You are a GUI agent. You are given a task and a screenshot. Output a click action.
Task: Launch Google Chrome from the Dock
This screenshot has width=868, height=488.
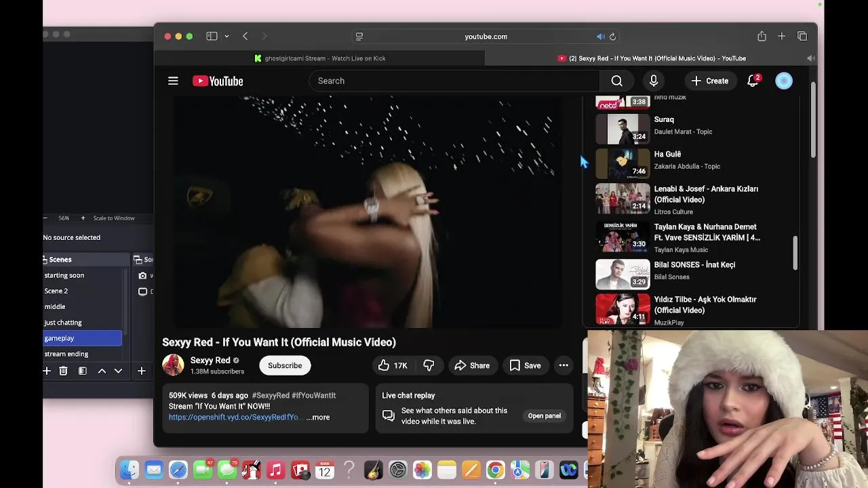tap(496, 470)
